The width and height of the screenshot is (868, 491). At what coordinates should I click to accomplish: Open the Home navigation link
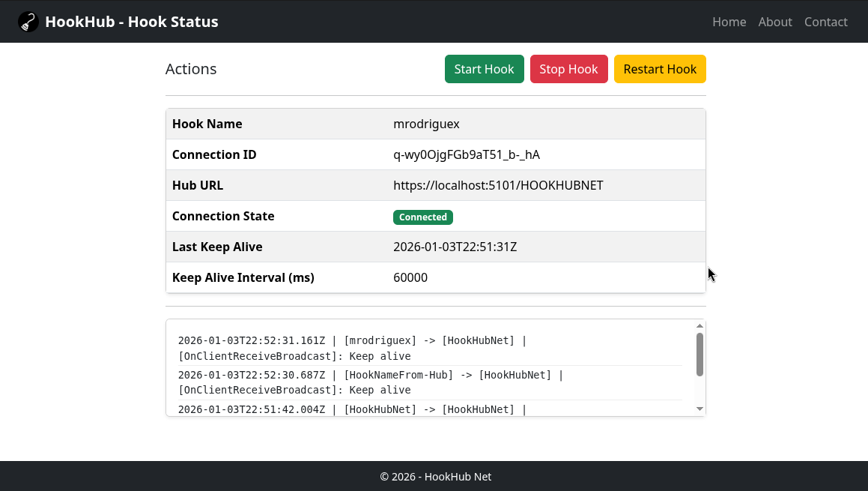click(729, 22)
